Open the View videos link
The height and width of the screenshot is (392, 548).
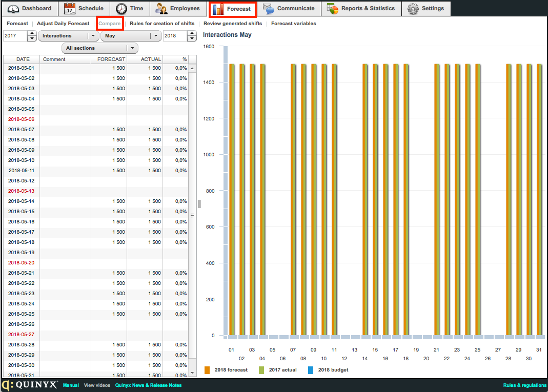click(97, 385)
